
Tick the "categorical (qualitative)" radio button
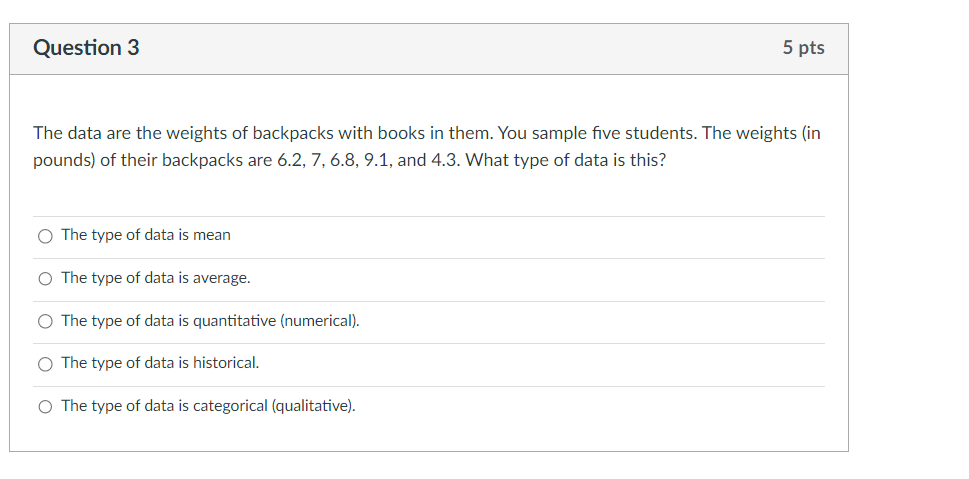45,407
